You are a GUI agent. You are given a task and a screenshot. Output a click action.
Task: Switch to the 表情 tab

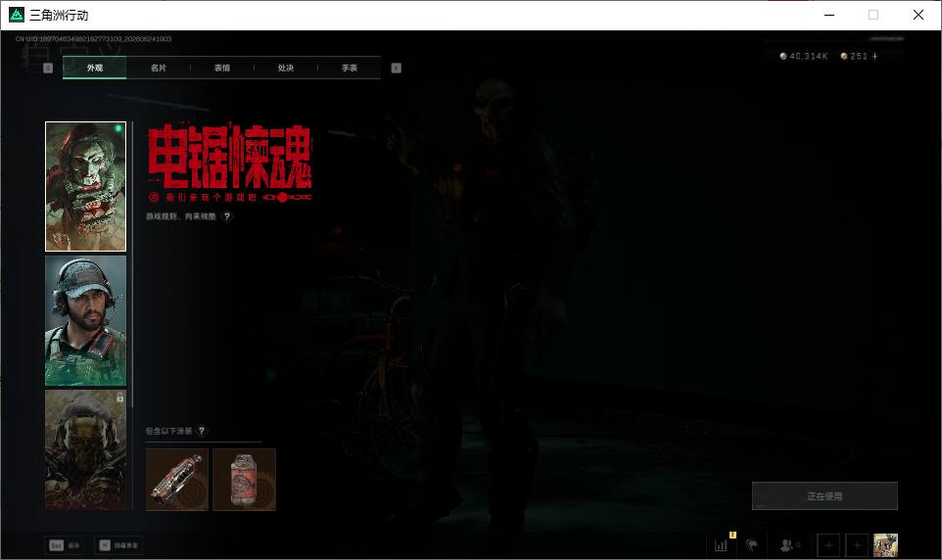click(x=221, y=68)
